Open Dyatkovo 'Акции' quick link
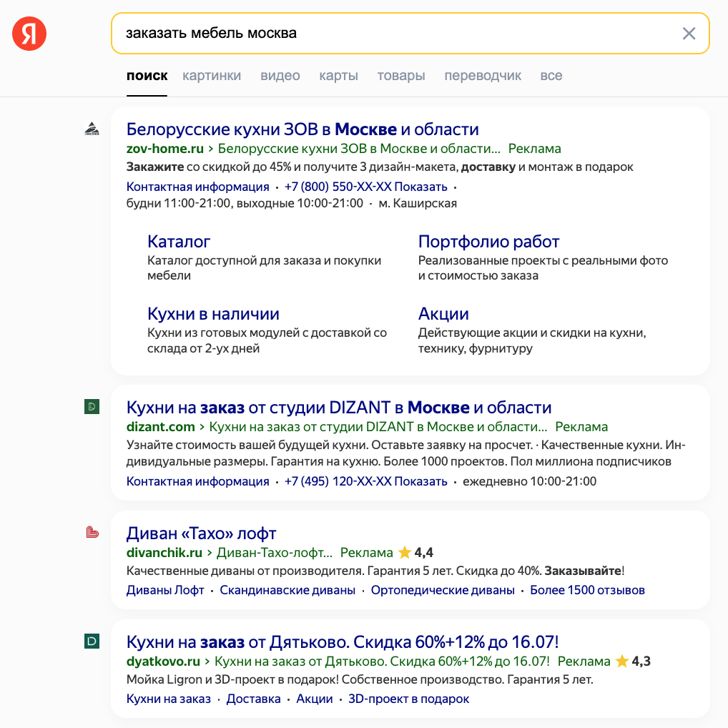728x728 pixels. [315, 699]
